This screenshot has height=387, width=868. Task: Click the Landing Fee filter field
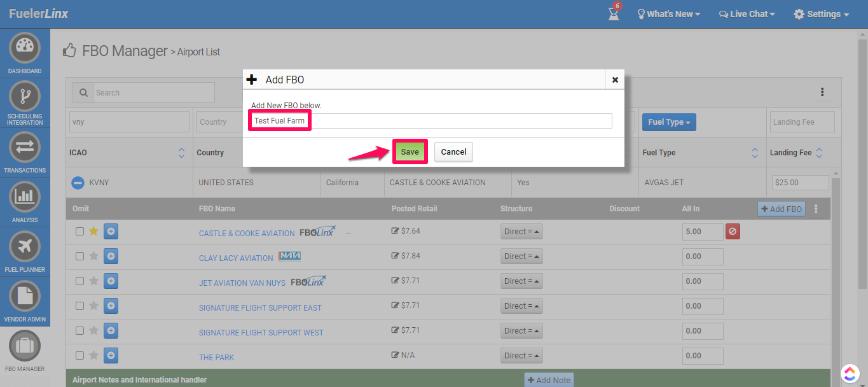[x=802, y=122]
